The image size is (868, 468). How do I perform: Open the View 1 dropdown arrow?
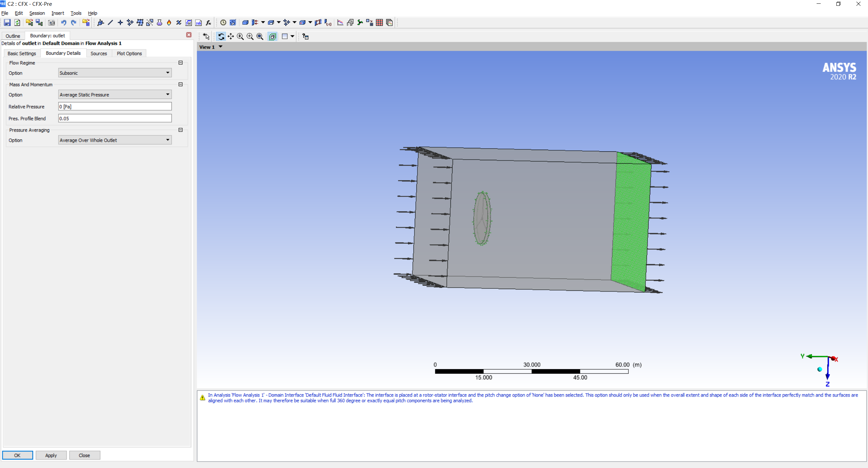coord(220,47)
